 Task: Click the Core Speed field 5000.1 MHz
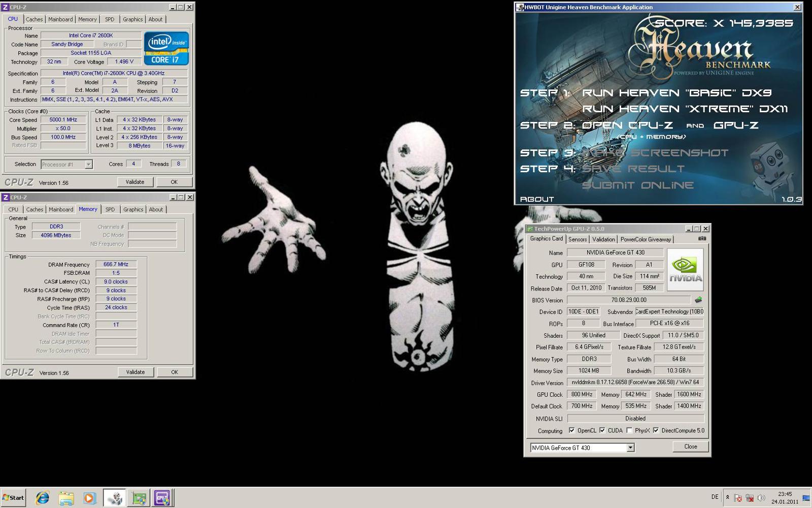(x=63, y=120)
